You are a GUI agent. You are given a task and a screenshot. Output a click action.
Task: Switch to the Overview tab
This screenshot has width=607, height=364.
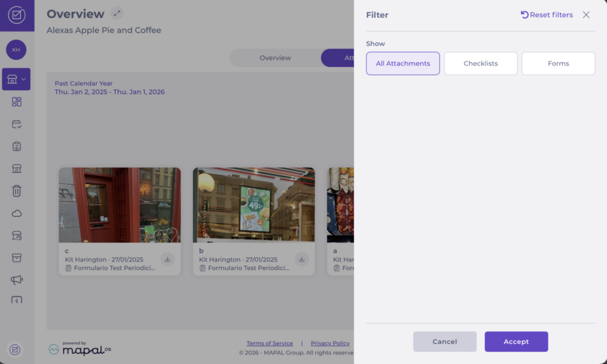[x=275, y=58]
